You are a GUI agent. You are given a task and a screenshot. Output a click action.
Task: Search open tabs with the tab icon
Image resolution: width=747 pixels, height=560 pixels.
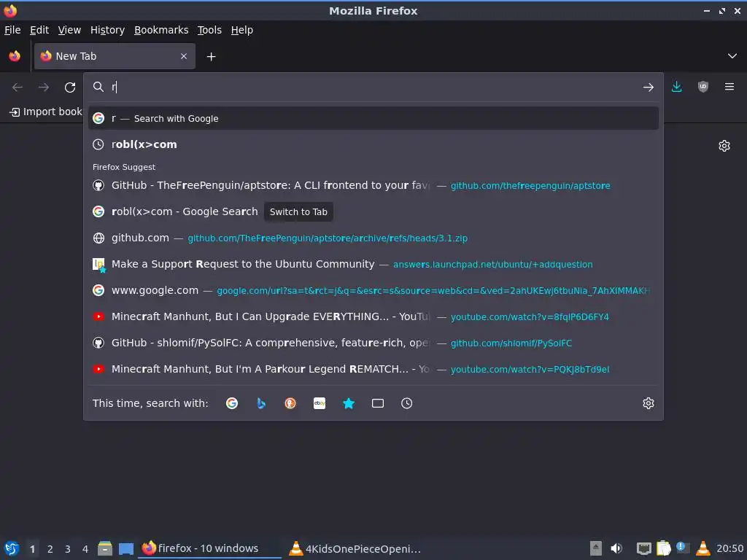(x=378, y=403)
